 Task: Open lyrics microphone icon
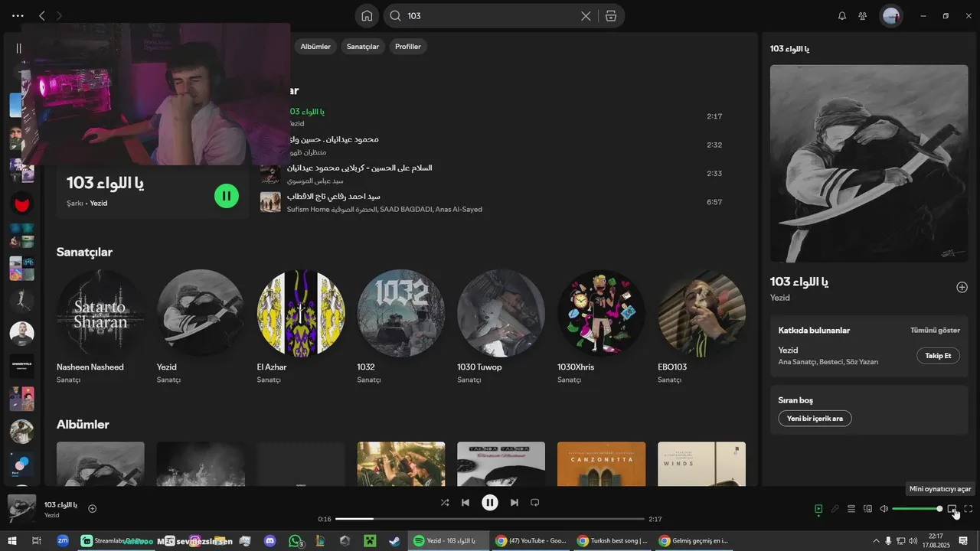[835, 509]
